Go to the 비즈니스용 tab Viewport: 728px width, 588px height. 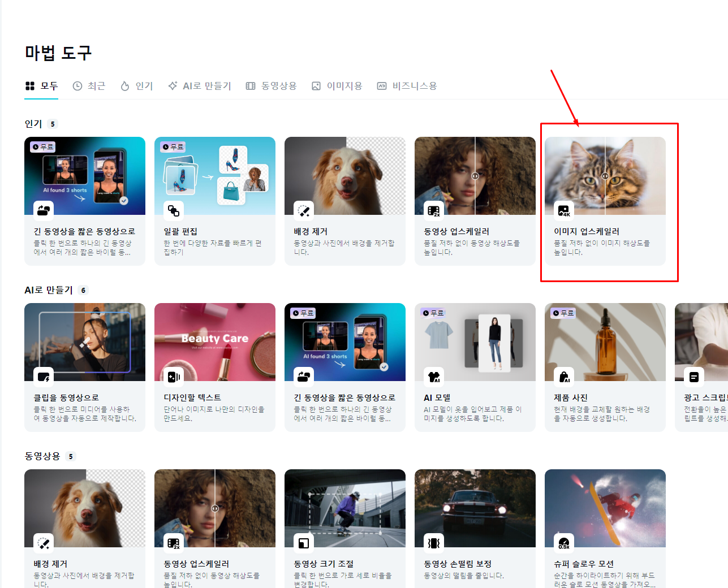pyautogui.click(x=407, y=86)
